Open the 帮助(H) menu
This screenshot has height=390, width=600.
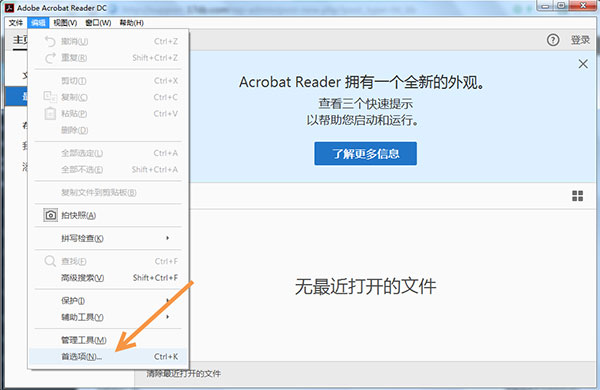(131, 23)
